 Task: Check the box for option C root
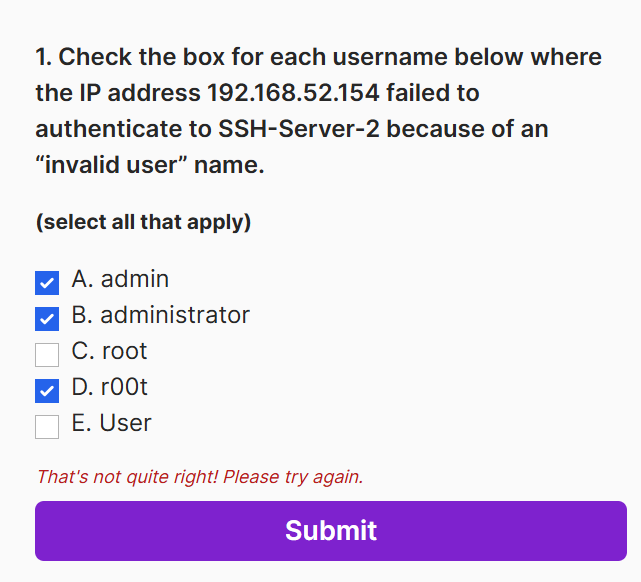click(x=47, y=355)
